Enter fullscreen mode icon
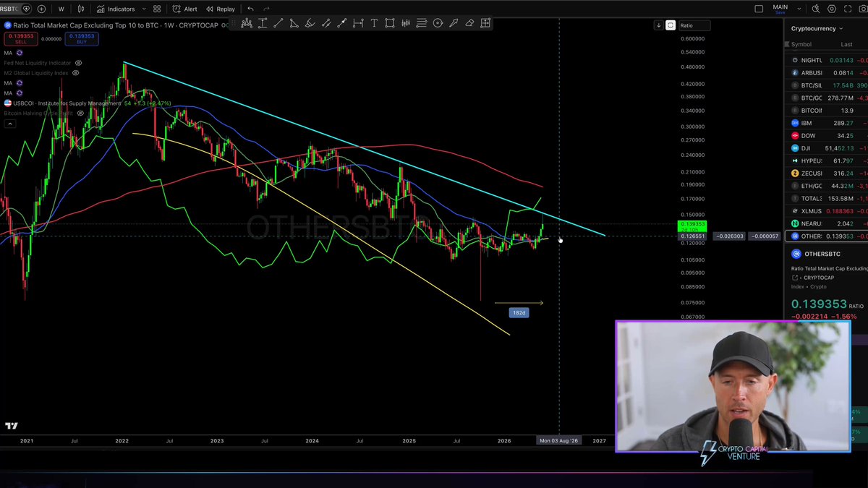The height and width of the screenshot is (488, 868). (848, 9)
